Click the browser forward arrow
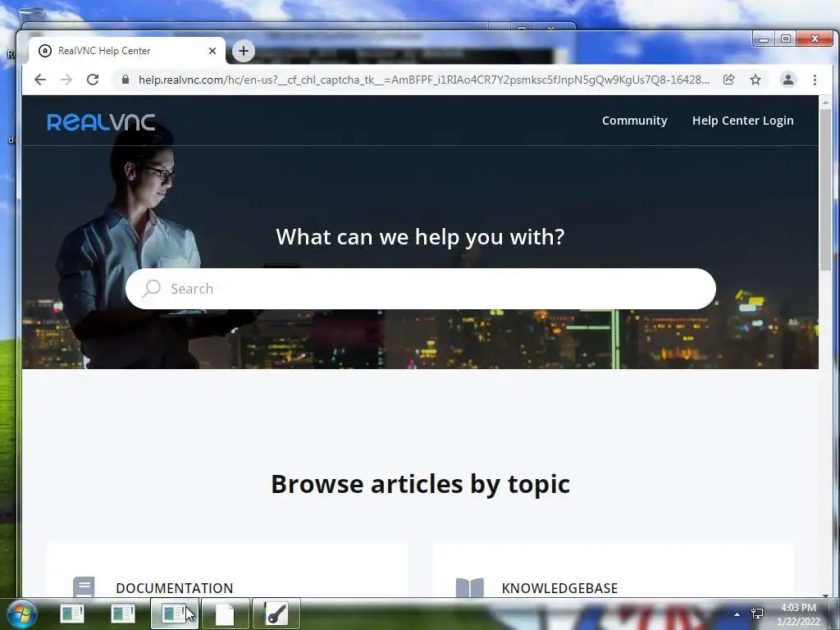The width and height of the screenshot is (840, 630). (x=66, y=80)
